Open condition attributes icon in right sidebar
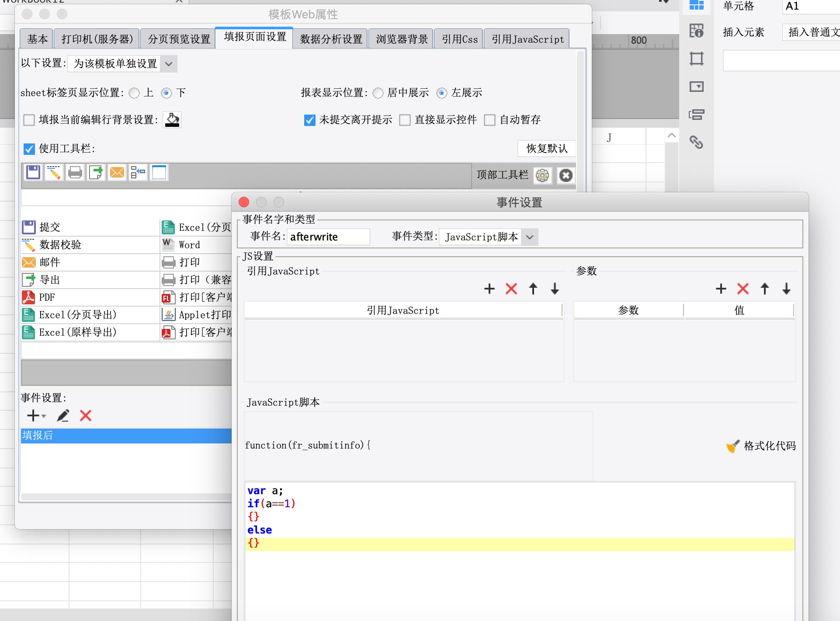The width and height of the screenshot is (840, 621). click(x=697, y=115)
